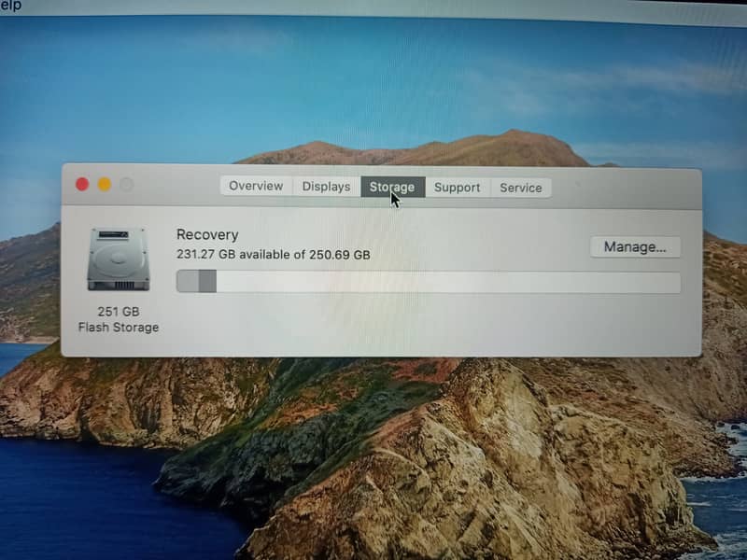Switch to the Overview tab

pyautogui.click(x=256, y=186)
